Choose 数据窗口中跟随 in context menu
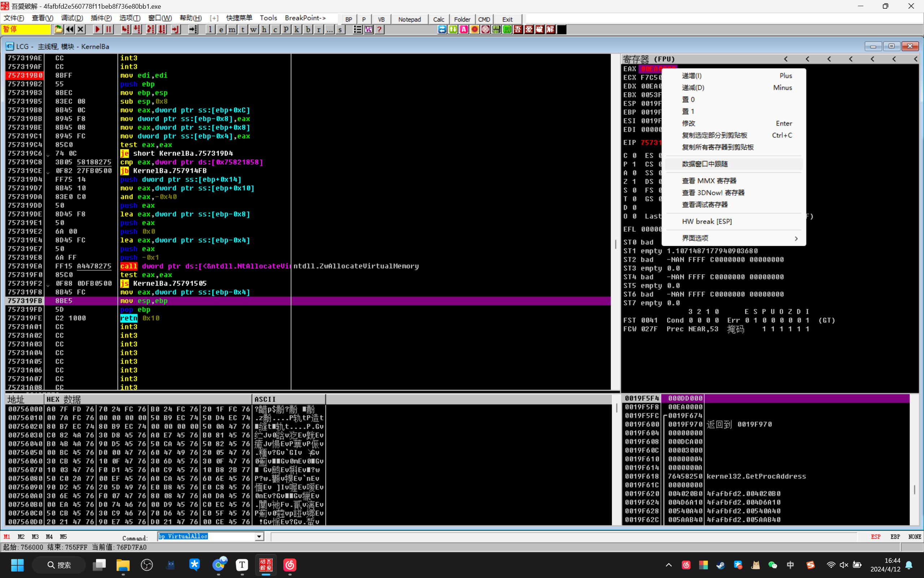924x578 pixels. (733, 164)
